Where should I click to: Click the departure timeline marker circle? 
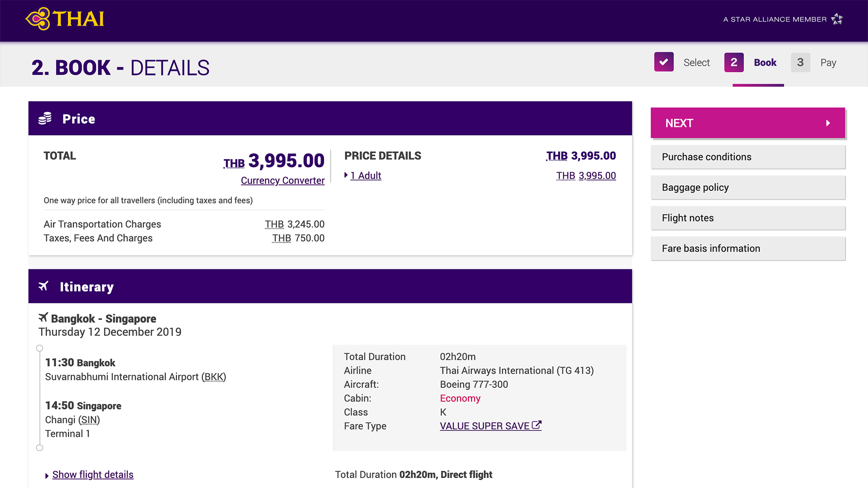click(x=40, y=348)
